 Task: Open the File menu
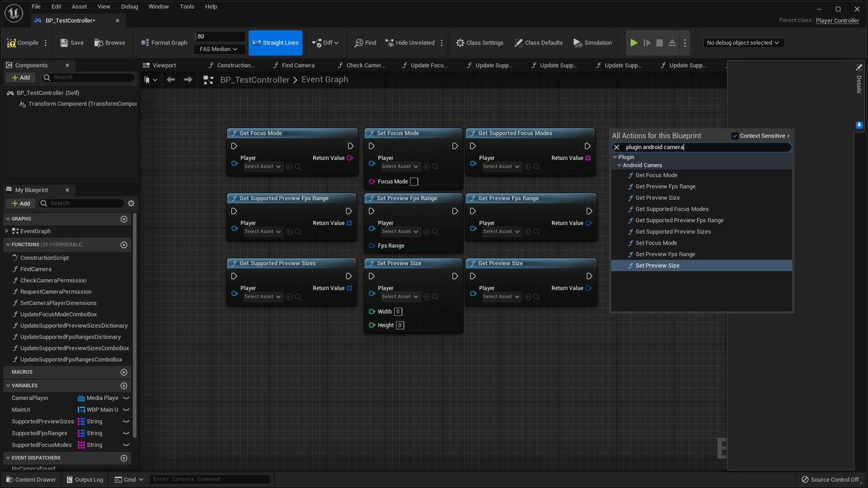36,6
